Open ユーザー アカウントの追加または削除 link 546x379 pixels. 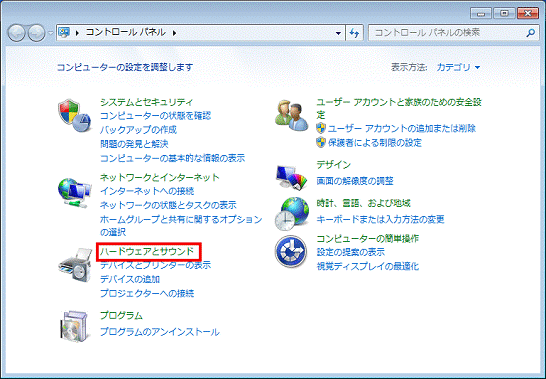point(402,129)
